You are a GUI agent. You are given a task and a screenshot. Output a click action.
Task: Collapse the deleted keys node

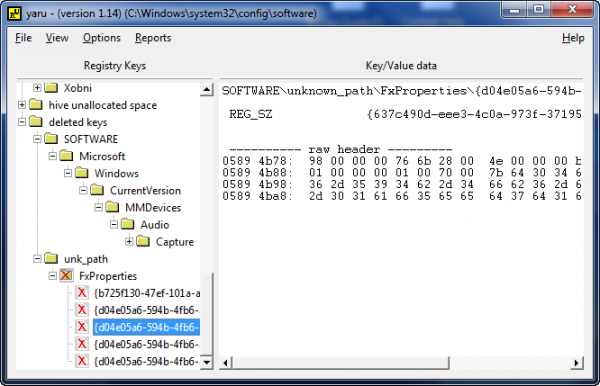click(x=22, y=122)
